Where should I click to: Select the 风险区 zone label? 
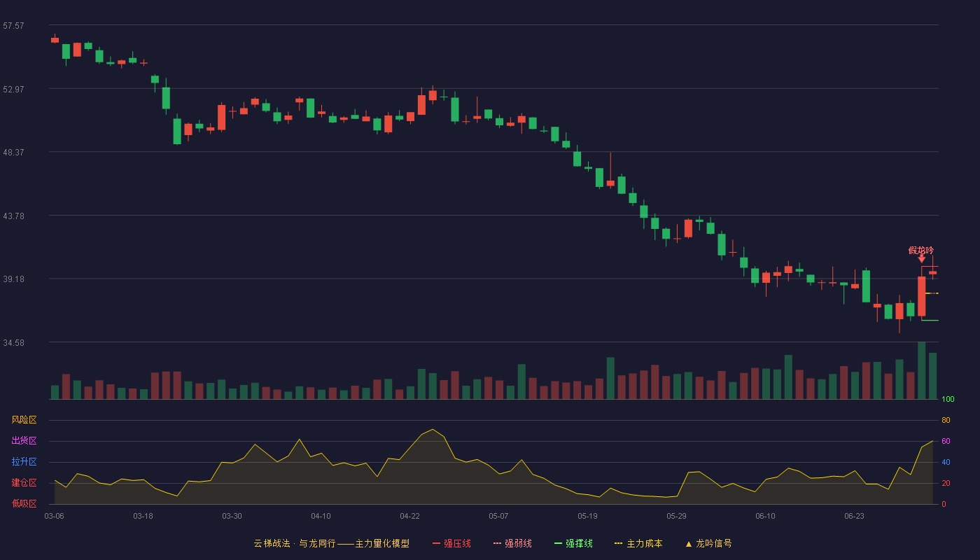click(24, 420)
